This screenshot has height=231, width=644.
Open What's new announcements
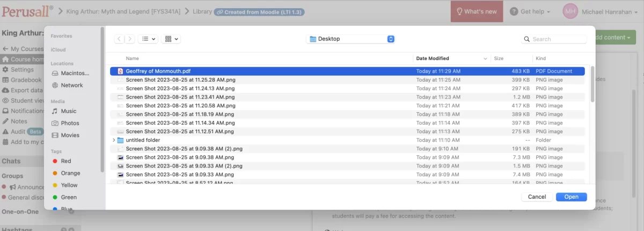477,11
